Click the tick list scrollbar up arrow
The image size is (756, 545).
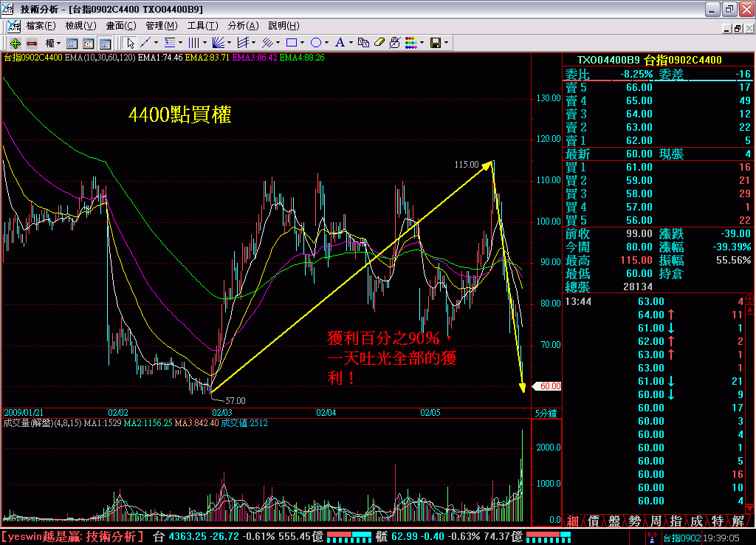750,310
